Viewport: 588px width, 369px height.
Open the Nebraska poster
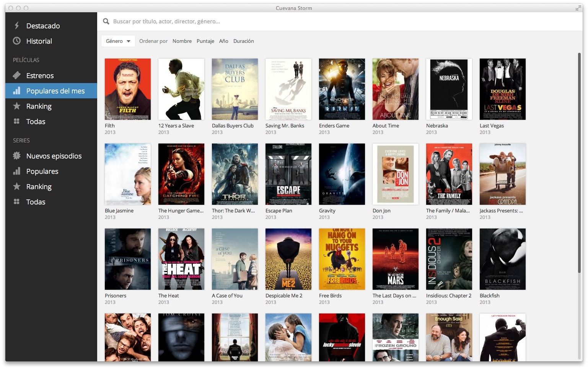pos(449,89)
